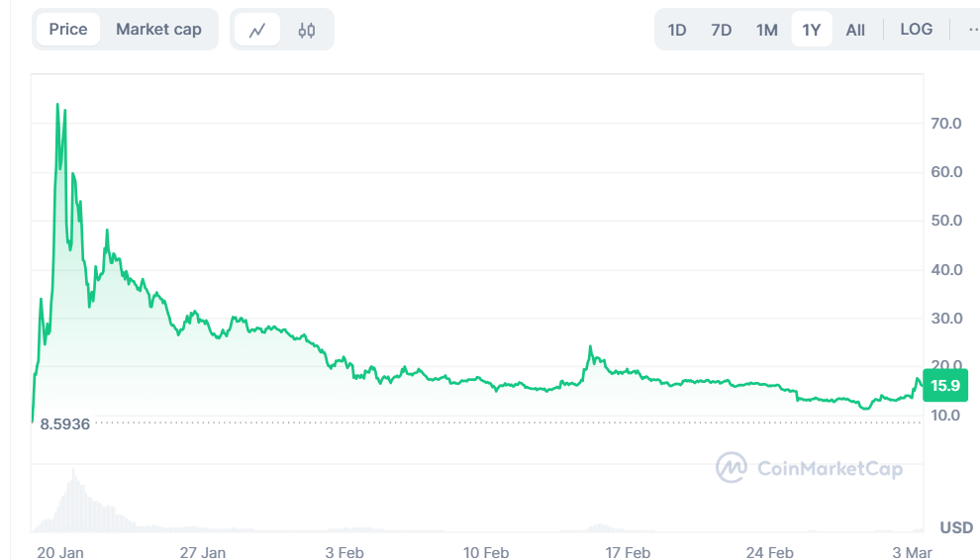Select the 1Y time range
Viewport: 980px width, 560px height.
point(812,30)
